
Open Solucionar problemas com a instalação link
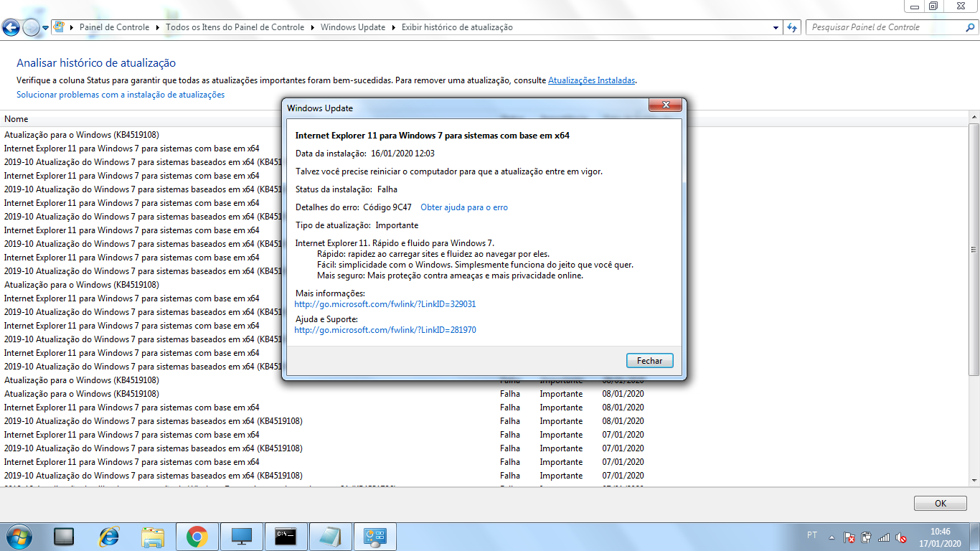click(121, 95)
